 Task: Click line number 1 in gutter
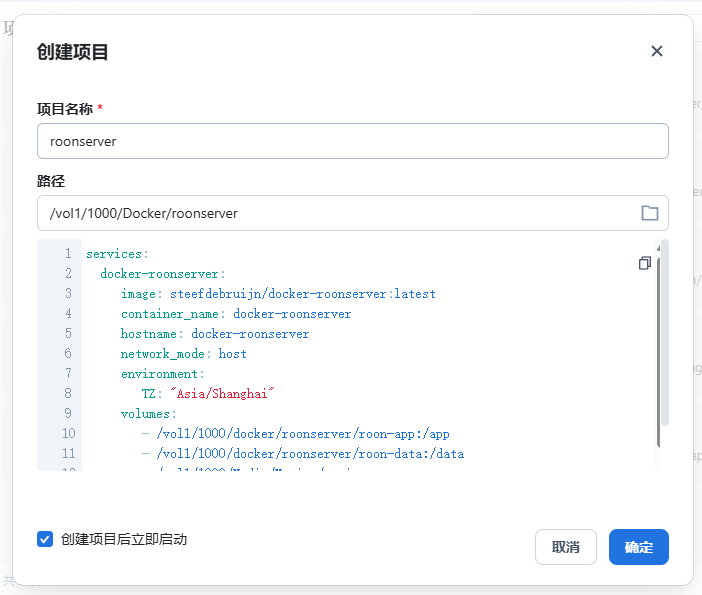(68, 254)
